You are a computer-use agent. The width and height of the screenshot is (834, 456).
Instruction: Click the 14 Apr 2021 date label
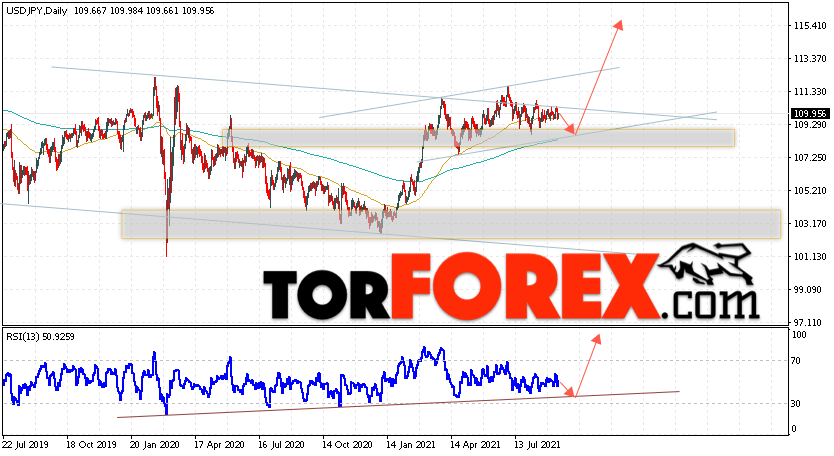pyautogui.click(x=475, y=444)
